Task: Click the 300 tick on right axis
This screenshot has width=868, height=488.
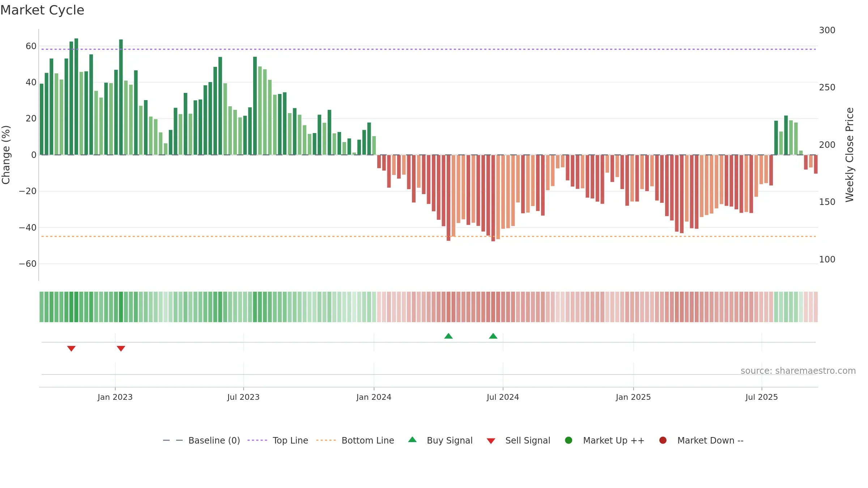Action: click(827, 30)
